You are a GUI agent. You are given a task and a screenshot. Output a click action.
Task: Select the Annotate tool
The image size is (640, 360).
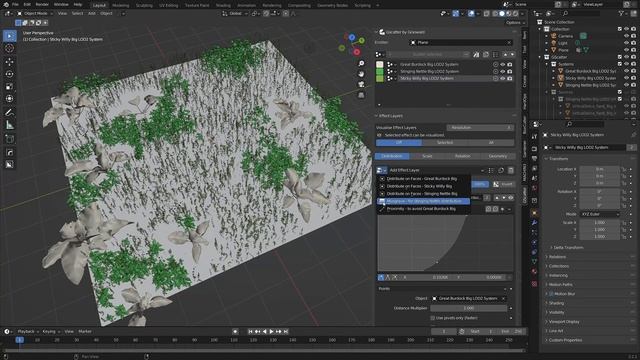pos(10,112)
